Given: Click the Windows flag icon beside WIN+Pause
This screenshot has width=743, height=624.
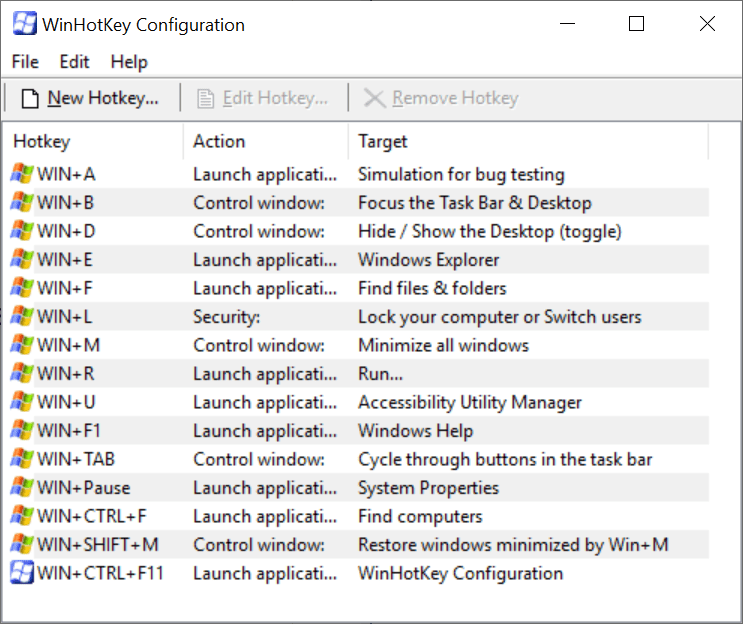Looking at the screenshot, I should [x=22, y=488].
